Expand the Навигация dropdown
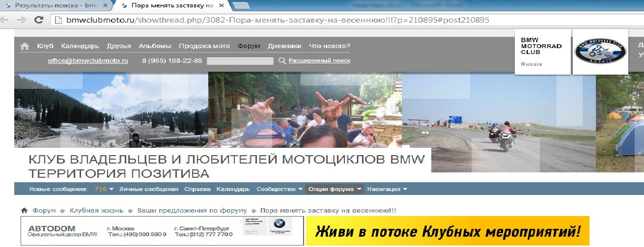644x247 pixels. click(x=387, y=189)
